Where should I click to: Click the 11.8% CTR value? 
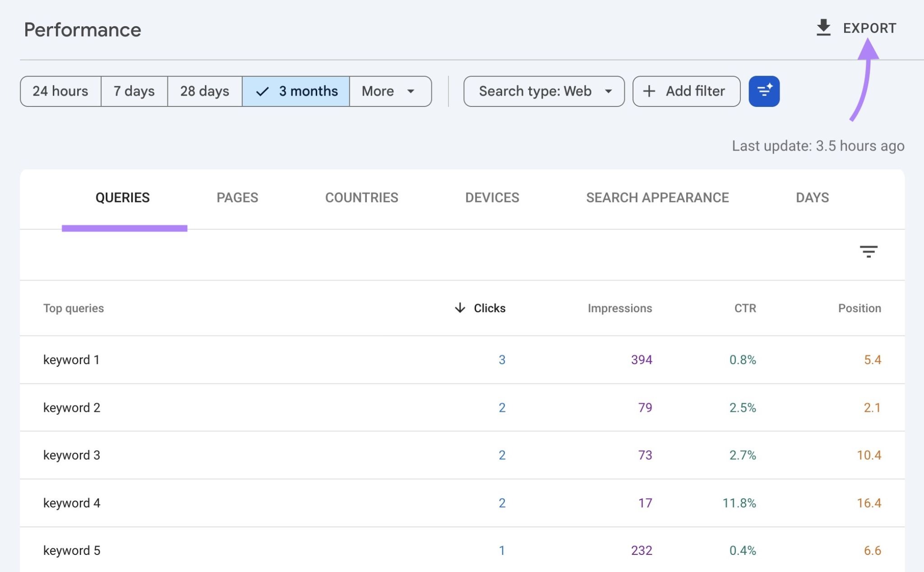[x=739, y=503]
